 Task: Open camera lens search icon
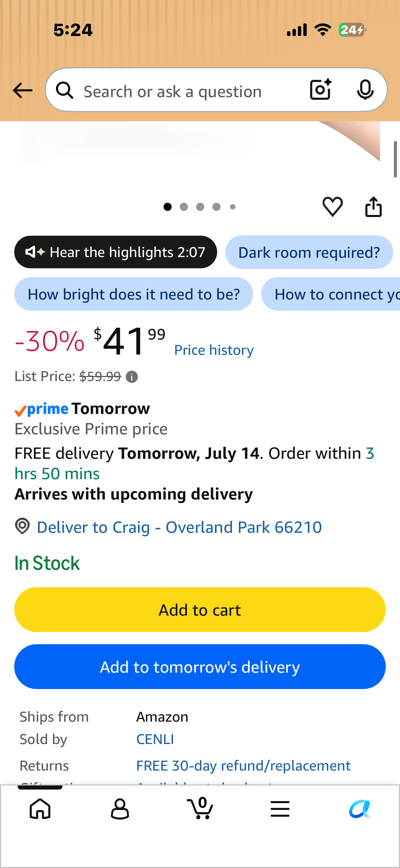[x=321, y=90]
